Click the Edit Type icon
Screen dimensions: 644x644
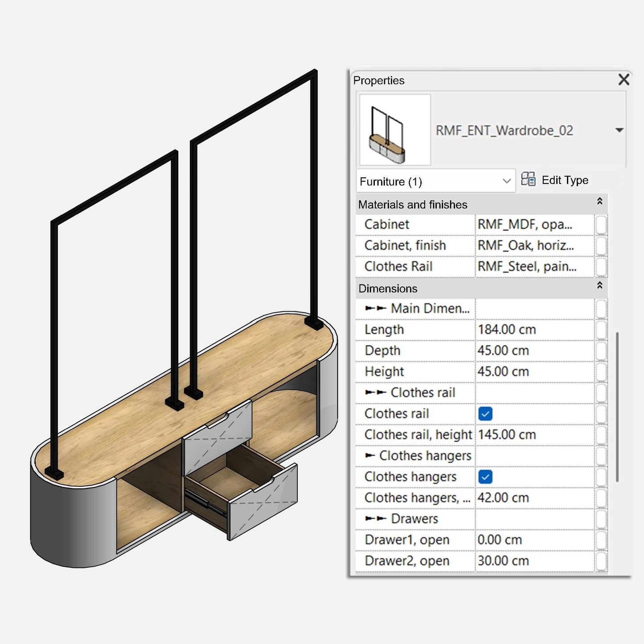point(528,179)
